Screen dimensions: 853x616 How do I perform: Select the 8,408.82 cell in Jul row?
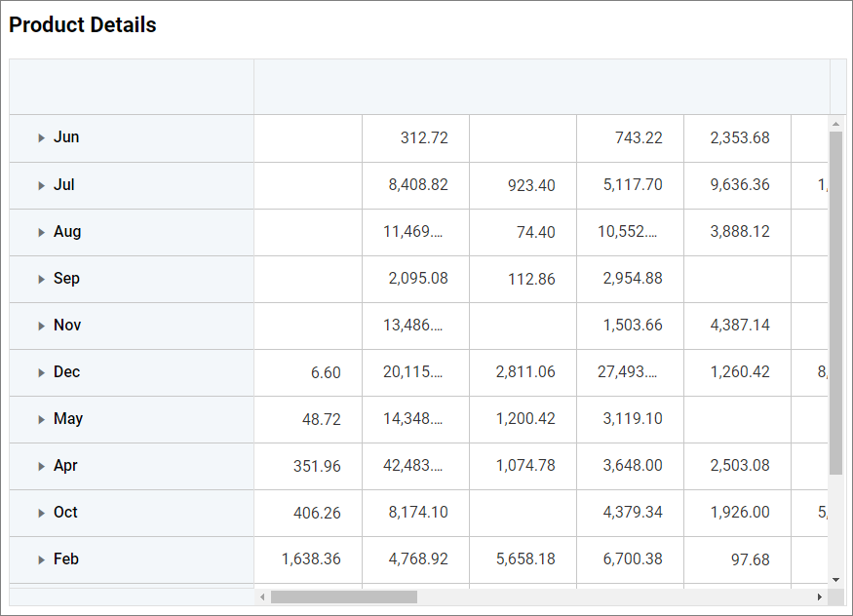415,185
